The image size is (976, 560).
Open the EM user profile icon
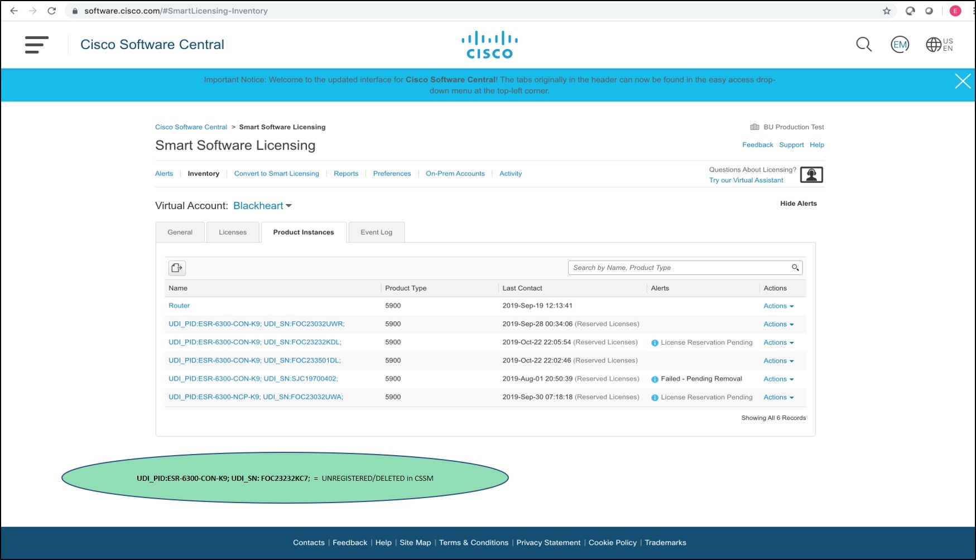[x=900, y=45]
